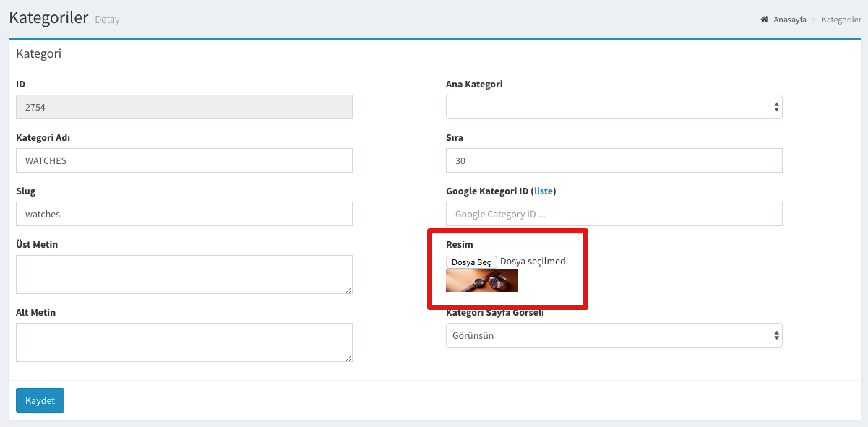Viewport: 868px width, 427px height.
Task: Click the 'Dosya seçilmedi' file status text
Action: pyautogui.click(x=534, y=261)
